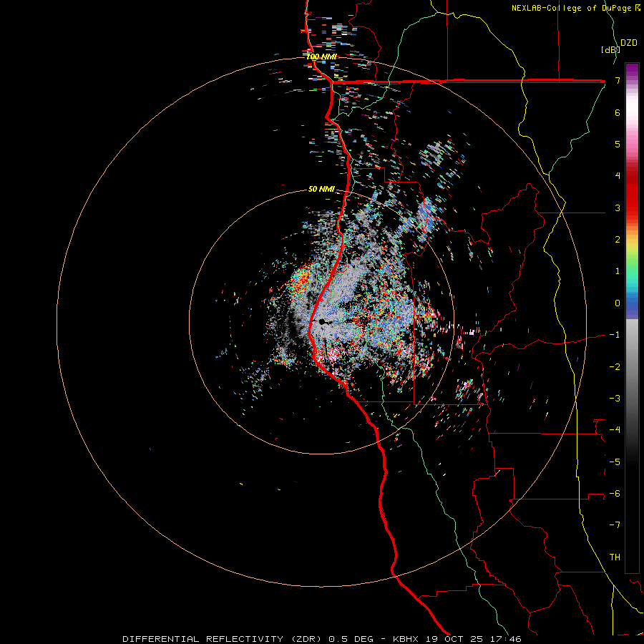Click the color scale value -5

point(615,462)
